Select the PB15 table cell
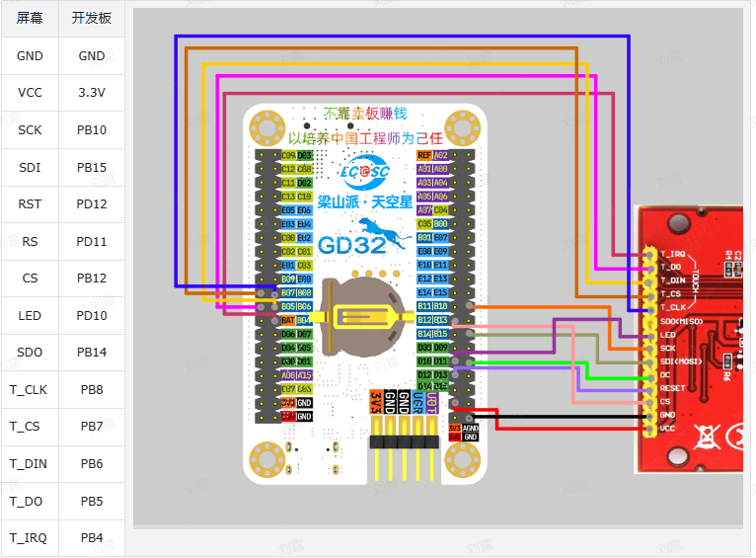 coord(92,167)
